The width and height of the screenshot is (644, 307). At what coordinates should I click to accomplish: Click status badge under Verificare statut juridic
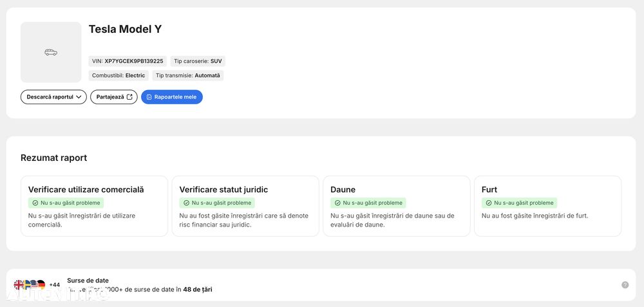coord(217,203)
